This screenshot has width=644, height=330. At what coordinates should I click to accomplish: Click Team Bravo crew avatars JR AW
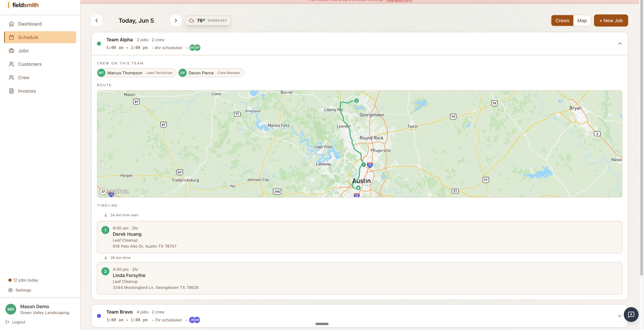point(195,320)
